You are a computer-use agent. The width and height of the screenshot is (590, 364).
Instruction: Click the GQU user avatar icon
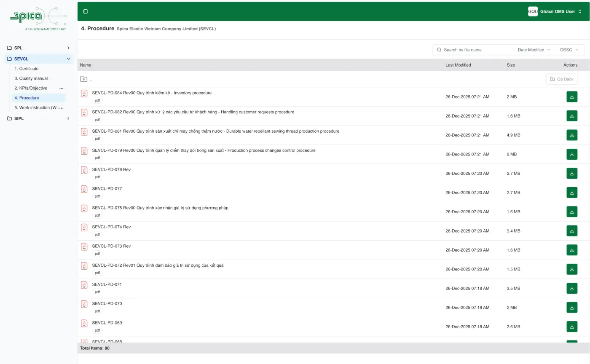tap(532, 11)
